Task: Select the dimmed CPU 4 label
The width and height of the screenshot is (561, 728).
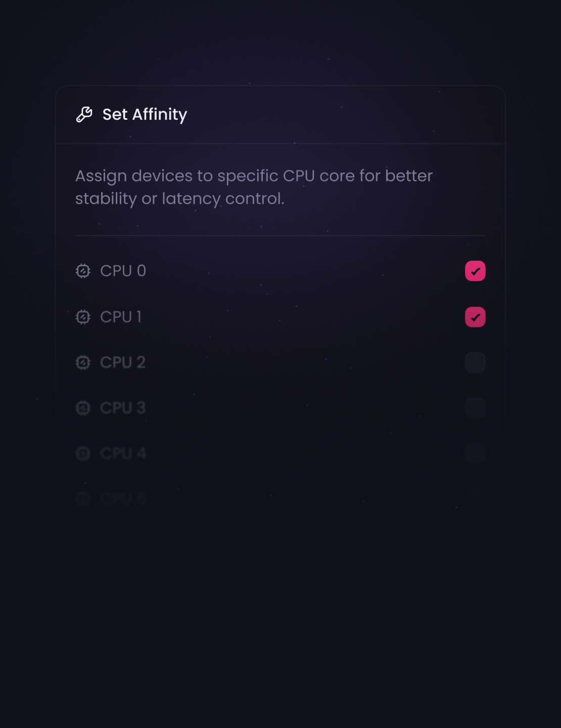Action: (123, 453)
